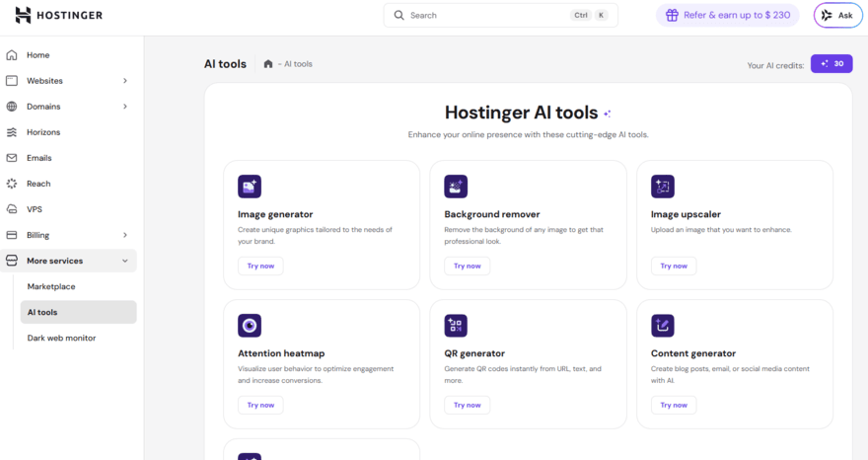This screenshot has height=460, width=868.
Task: Click the Content generator tool icon
Action: coord(663,326)
